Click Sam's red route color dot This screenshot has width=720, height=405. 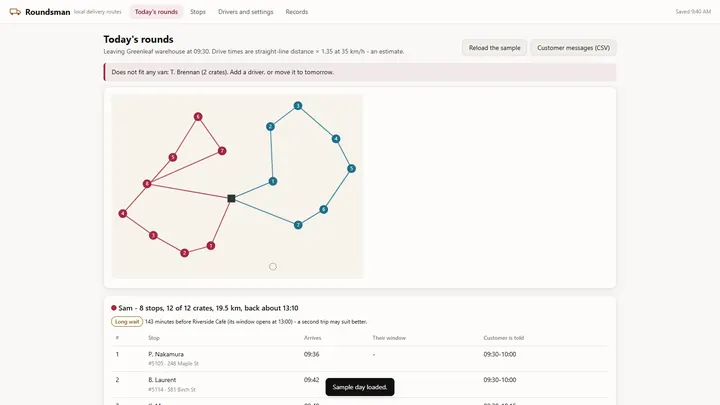point(114,308)
